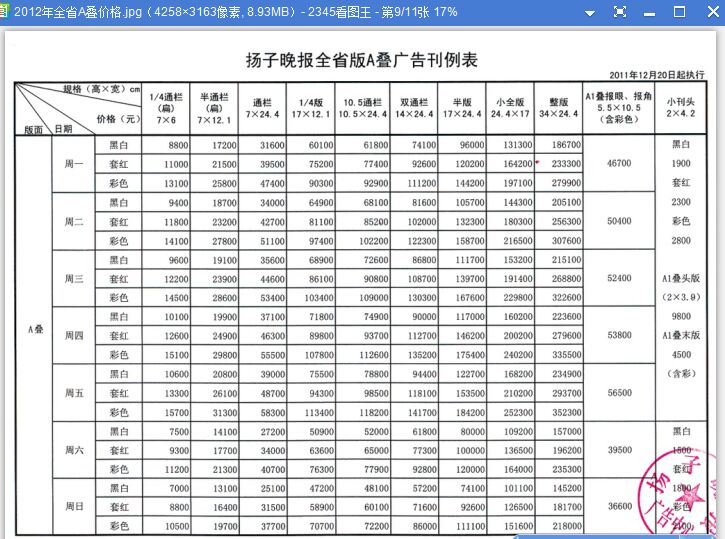
Task: Maximize the image viewer window
Action: pos(679,12)
